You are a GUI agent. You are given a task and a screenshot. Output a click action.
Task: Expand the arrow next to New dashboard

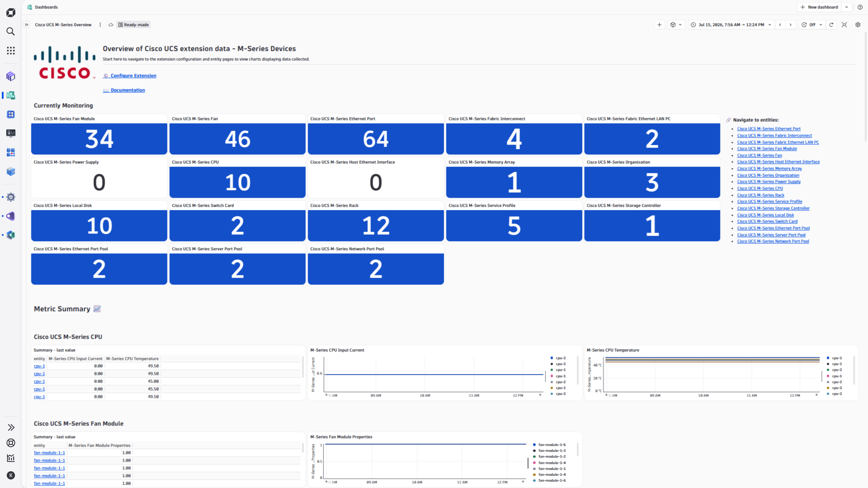pos(847,7)
